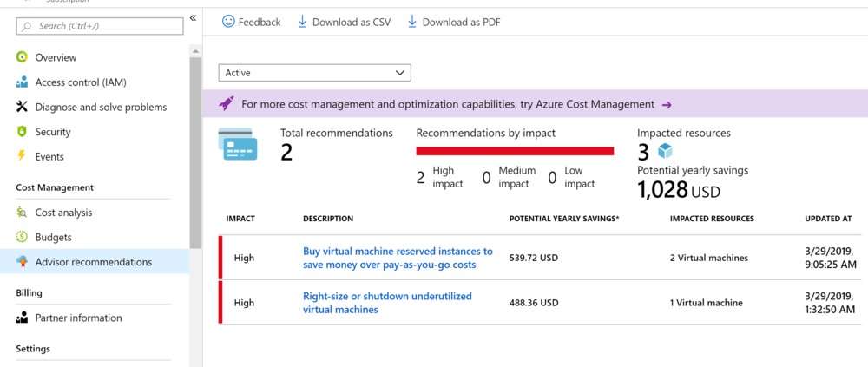Click Download as PDF text

(x=462, y=23)
